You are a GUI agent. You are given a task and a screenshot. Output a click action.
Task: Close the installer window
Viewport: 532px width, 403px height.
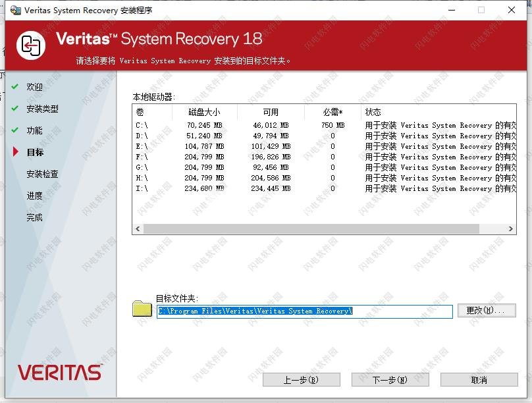coord(512,10)
